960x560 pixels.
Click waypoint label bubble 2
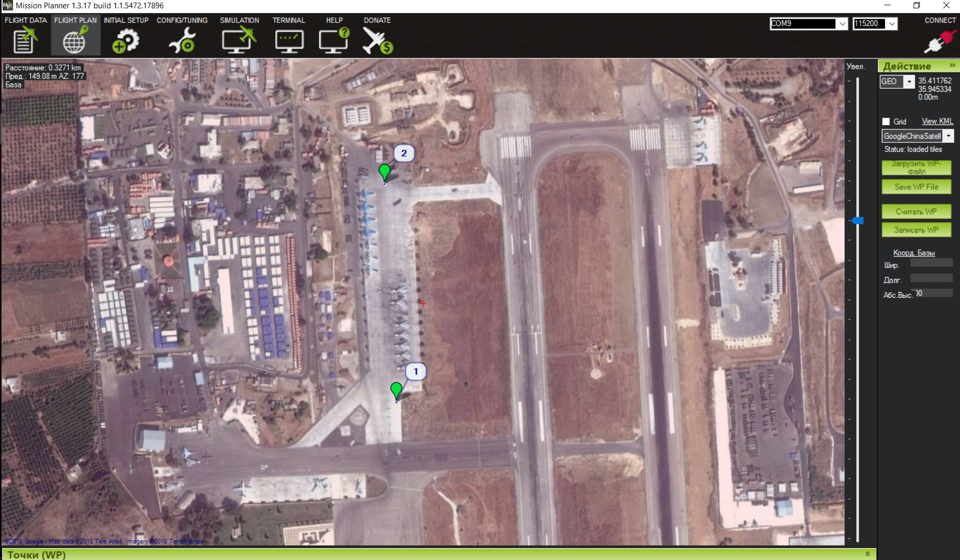404,153
